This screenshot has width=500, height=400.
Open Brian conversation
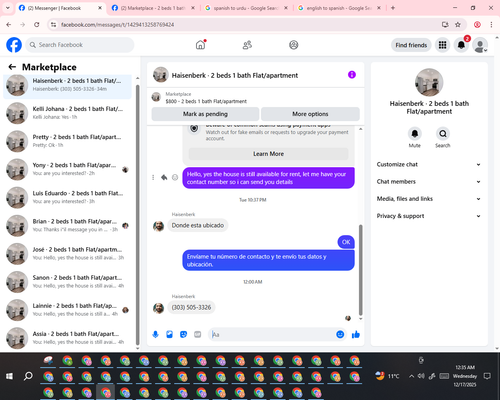pos(68,226)
